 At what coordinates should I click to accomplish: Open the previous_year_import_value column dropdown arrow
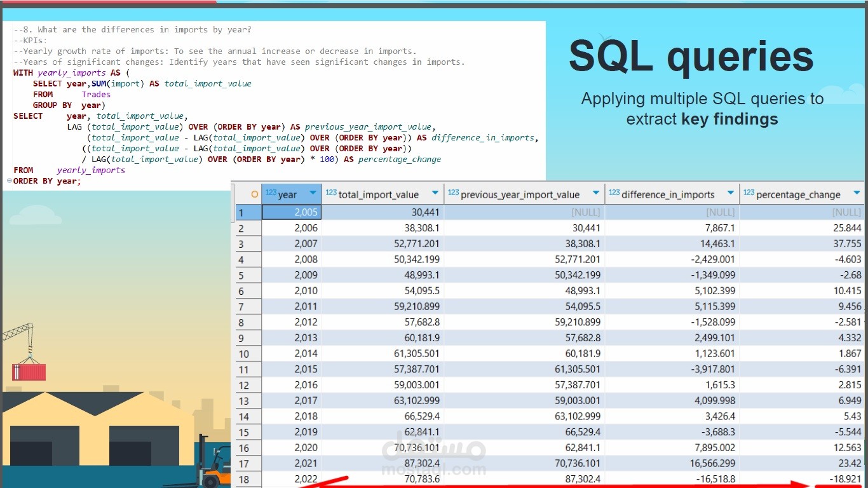[x=596, y=193]
